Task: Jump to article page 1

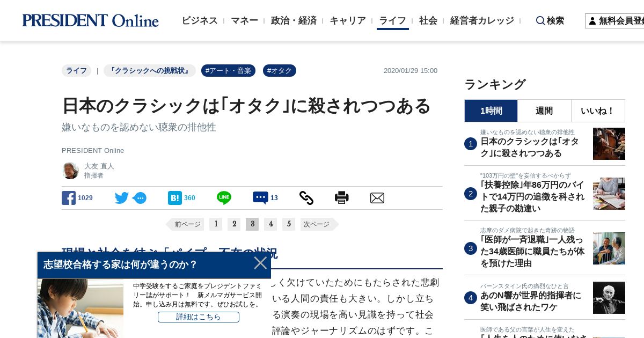Action: coord(216,224)
